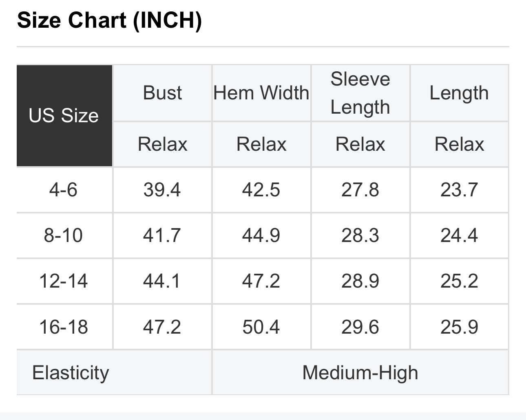526x420 pixels.
Task: Click the Bust column header
Action: click(x=162, y=93)
